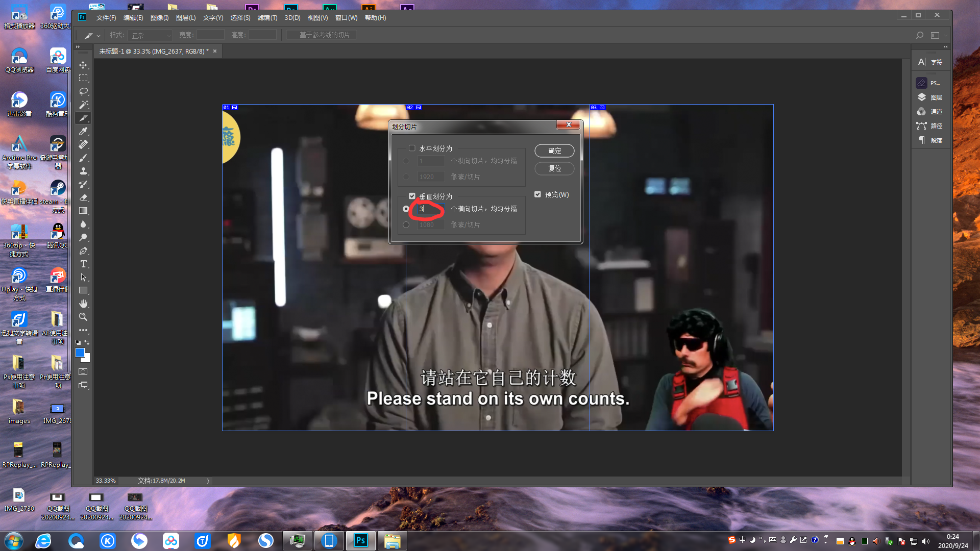Select the Rectangular Marquee tool
Viewport: 980px width, 551px height.
click(x=83, y=78)
